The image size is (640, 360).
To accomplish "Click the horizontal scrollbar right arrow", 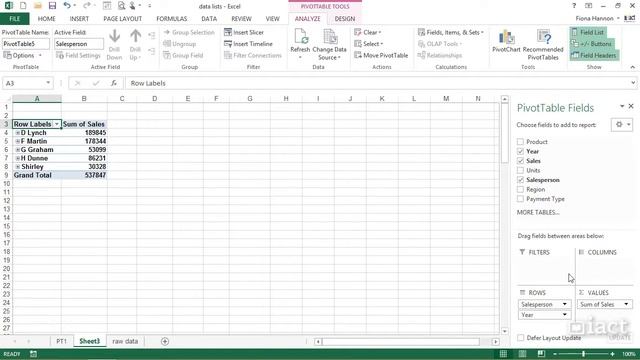I will pos(496,342).
